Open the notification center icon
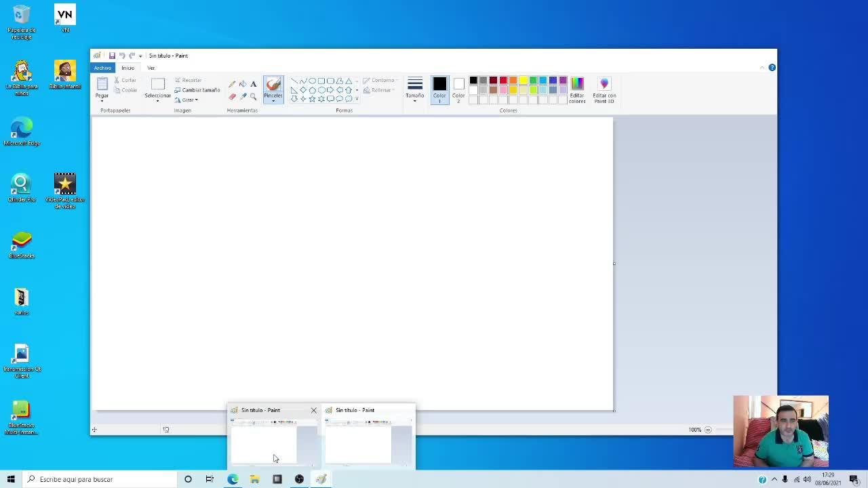The image size is (868, 488). pos(854,479)
